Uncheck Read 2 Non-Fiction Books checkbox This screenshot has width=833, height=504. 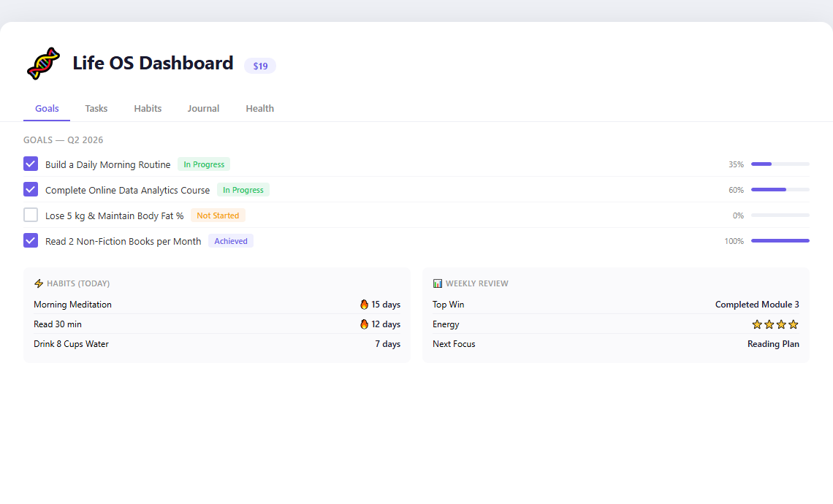pyautogui.click(x=31, y=240)
